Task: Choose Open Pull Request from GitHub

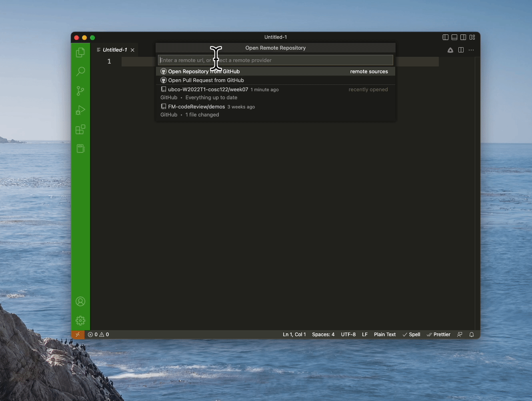Action: (x=276, y=80)
